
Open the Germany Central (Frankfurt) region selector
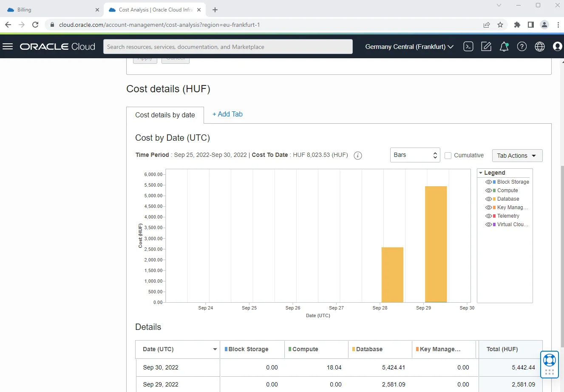(409, 47)
